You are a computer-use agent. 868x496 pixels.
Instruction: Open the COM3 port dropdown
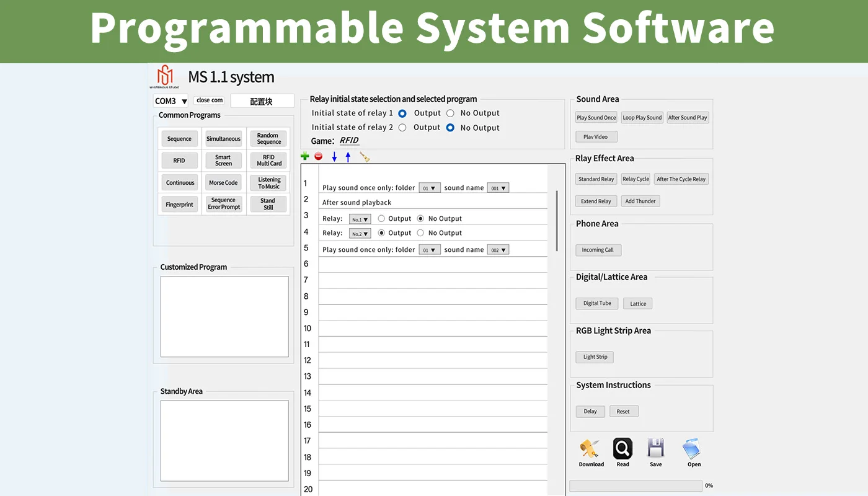pos(170,101)
